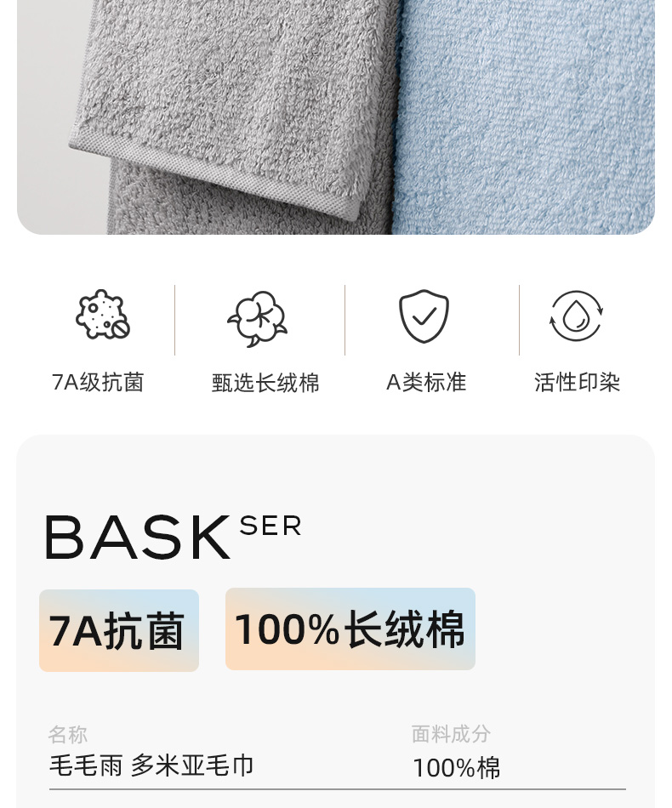
Task: Click the 名称 field label
Action: (67, 734)
